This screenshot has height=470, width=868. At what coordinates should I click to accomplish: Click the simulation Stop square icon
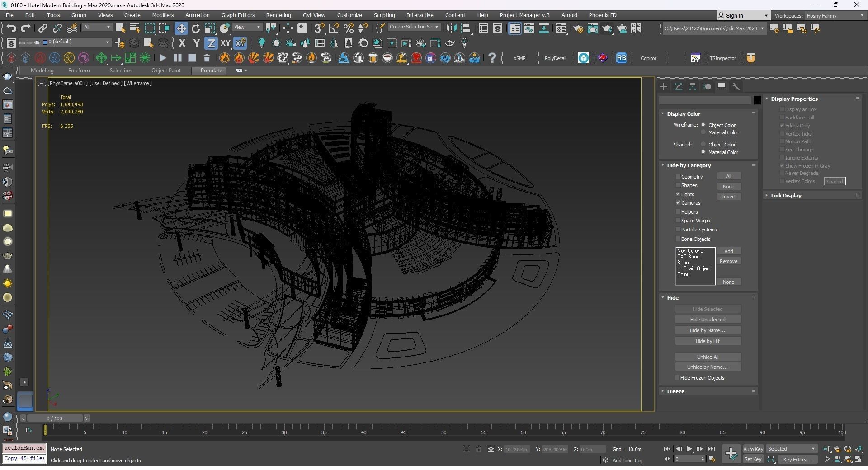[192, 58]
